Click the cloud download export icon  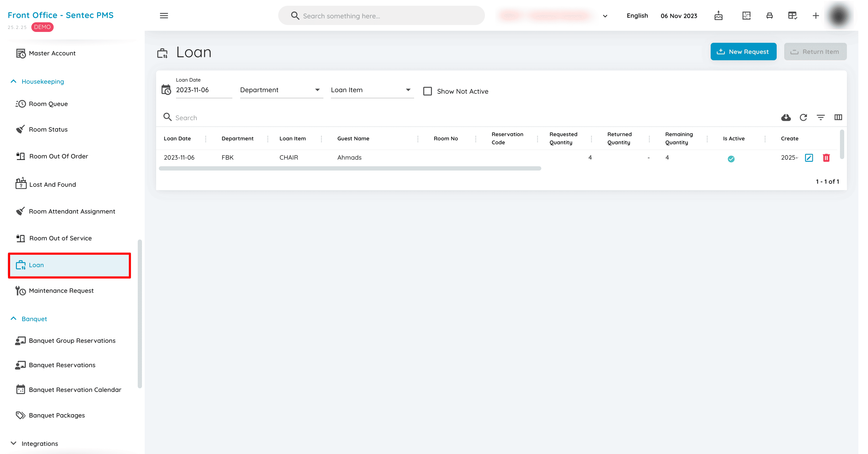[x=786, y=117]
